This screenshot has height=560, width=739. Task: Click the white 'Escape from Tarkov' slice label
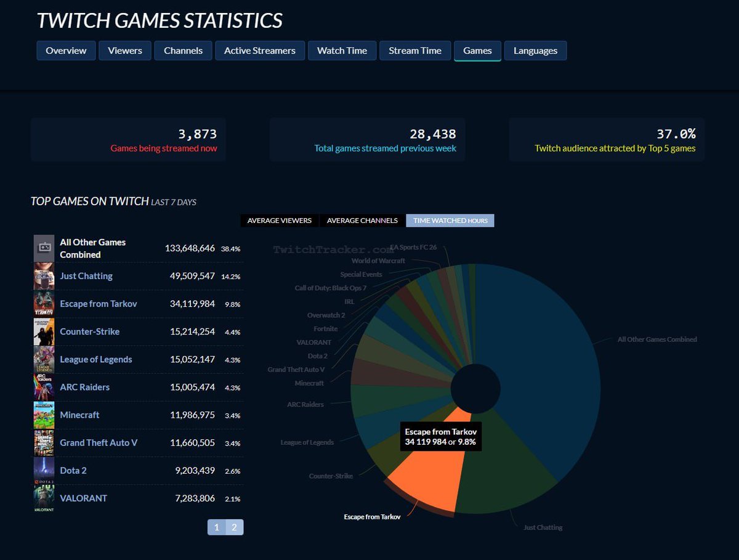click(x=372, y=517)
